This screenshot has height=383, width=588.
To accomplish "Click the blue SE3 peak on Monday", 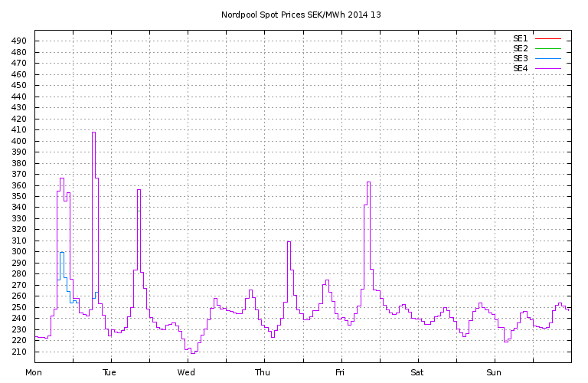I will (x=62, y=253).
